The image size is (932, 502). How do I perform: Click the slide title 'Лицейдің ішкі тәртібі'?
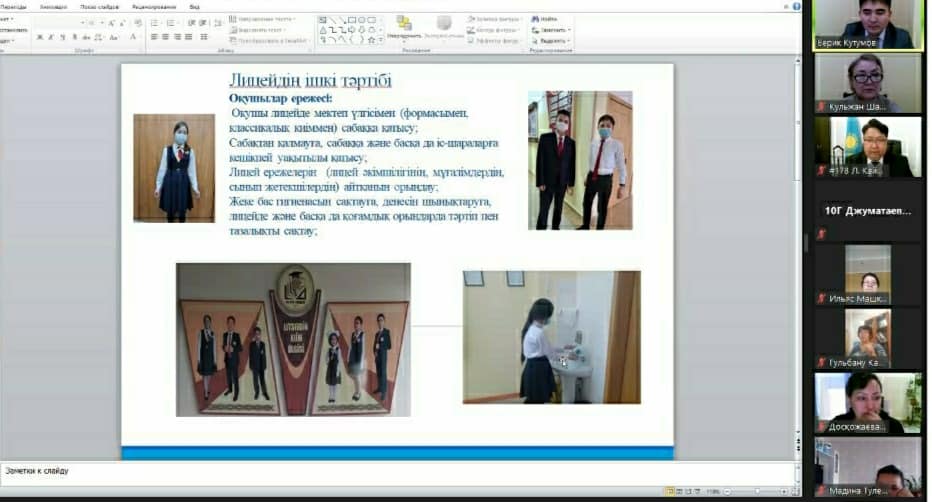click(x=310, y=80)
